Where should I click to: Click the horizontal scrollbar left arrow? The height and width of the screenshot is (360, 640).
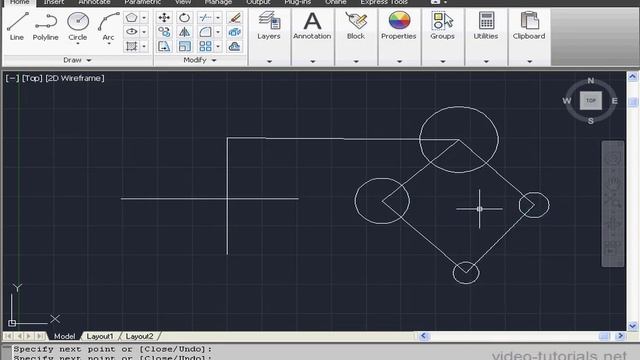pos(423,336)
